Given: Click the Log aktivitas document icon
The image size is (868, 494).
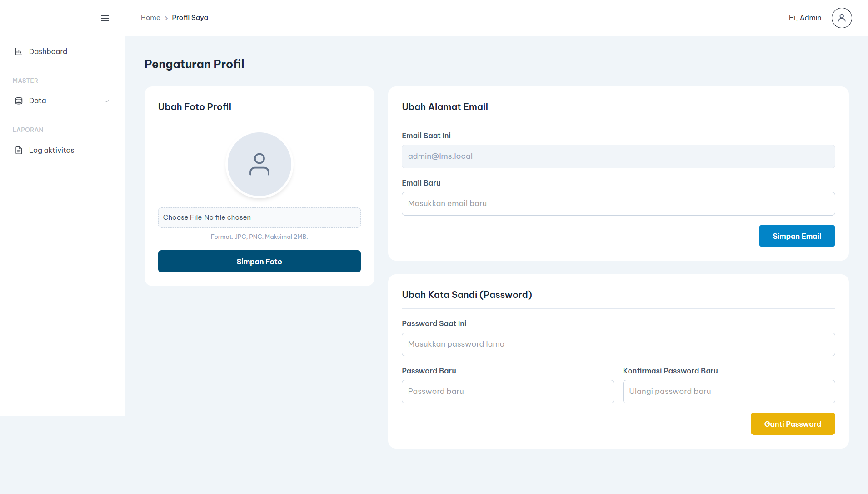Looking at the screenshot, I should point(19,151).
